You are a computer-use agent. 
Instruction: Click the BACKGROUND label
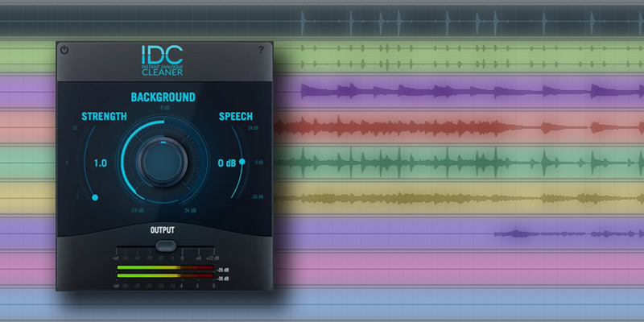(x=163, y=97)
